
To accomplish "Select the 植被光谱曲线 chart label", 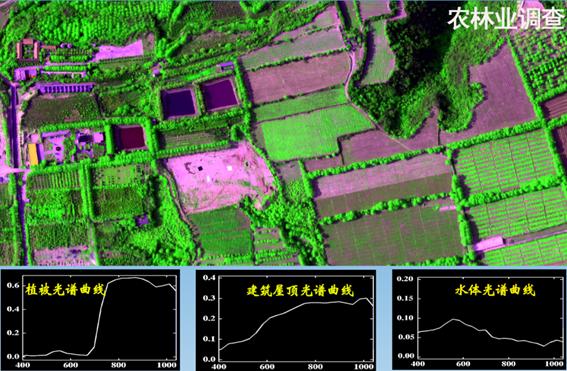I will (x=65, y=289).
